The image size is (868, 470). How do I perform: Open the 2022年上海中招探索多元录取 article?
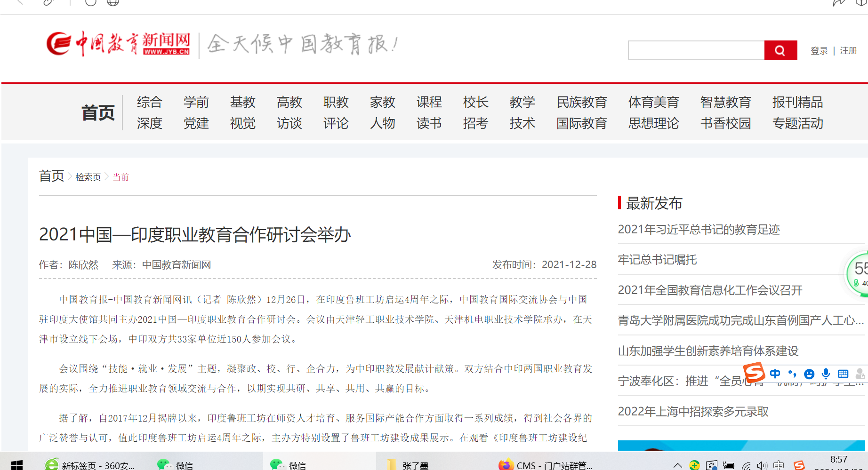(693, 412)
